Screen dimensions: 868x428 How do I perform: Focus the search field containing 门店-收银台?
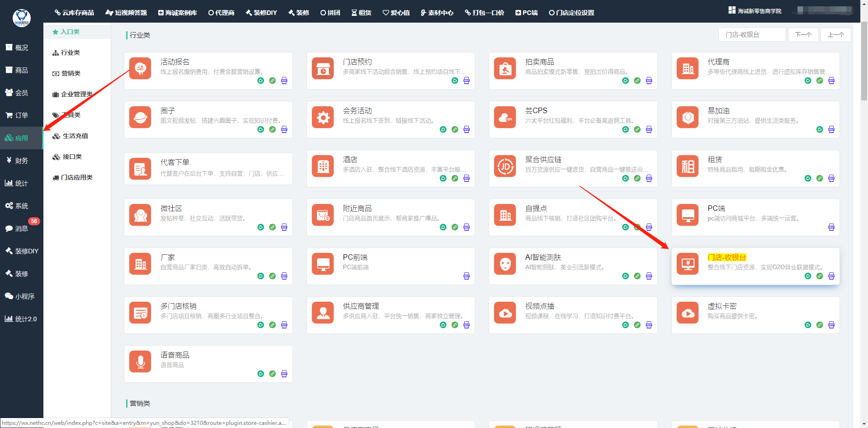752,35
